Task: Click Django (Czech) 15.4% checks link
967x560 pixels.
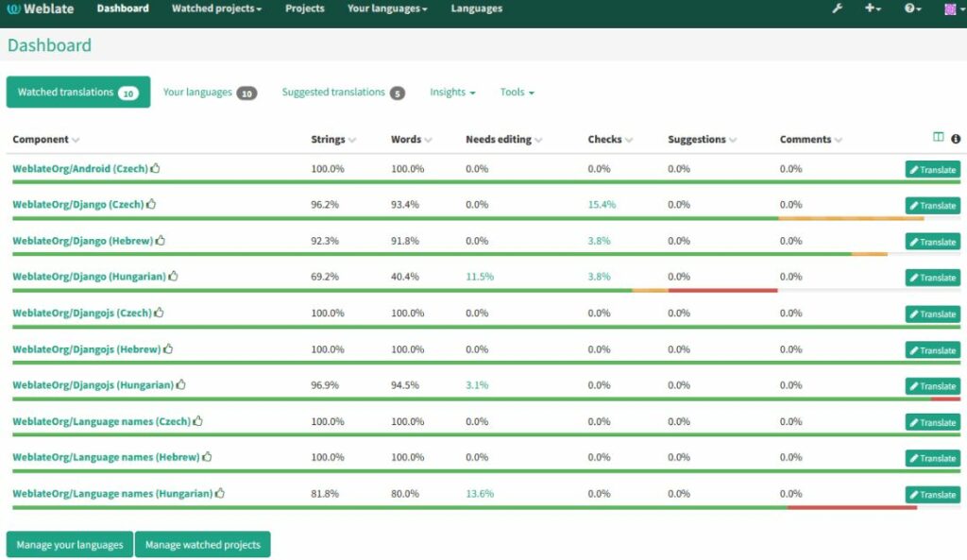Action: coord(602,204)
